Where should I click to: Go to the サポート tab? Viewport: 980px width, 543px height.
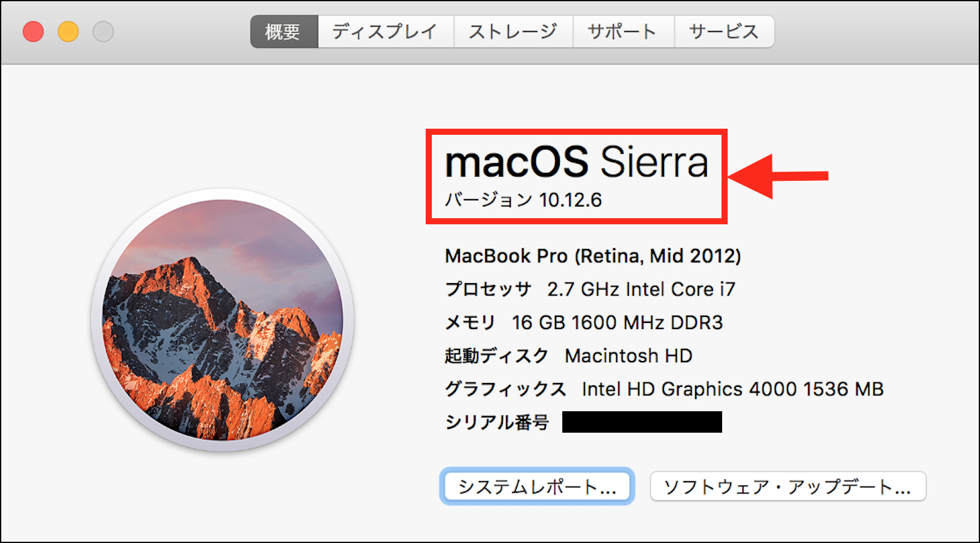pos(623,31)
